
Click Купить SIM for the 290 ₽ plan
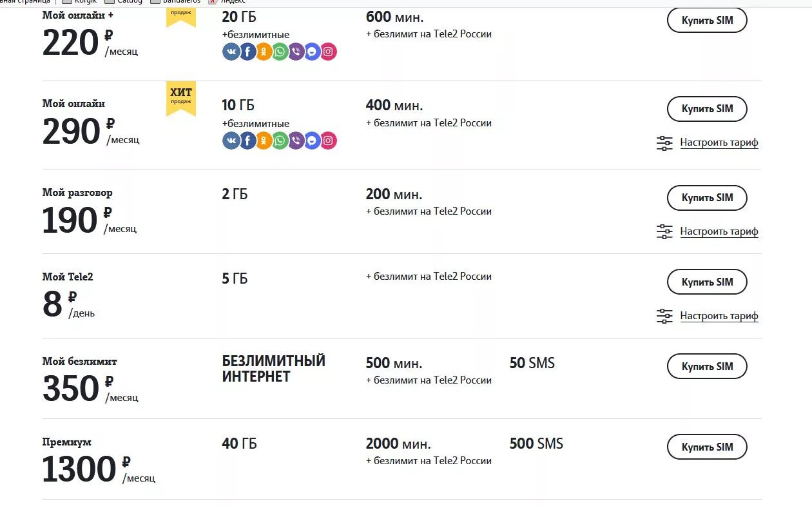click(707, 108)
